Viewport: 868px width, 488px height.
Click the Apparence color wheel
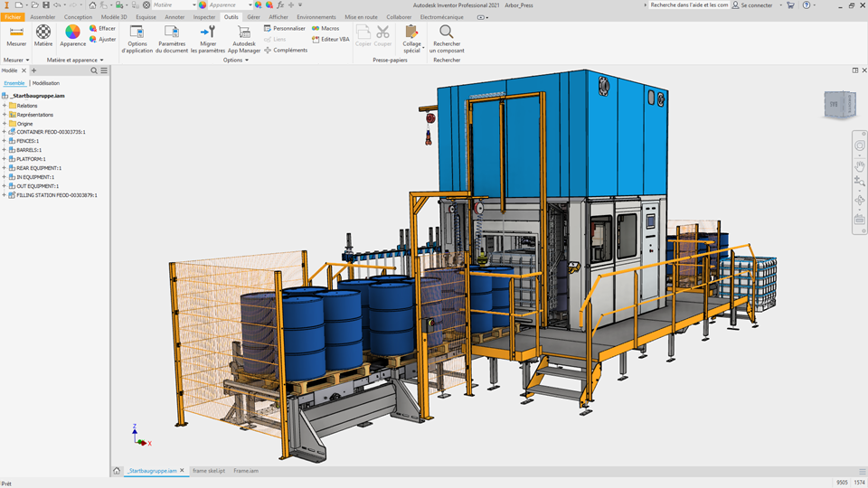coord(72,33)
